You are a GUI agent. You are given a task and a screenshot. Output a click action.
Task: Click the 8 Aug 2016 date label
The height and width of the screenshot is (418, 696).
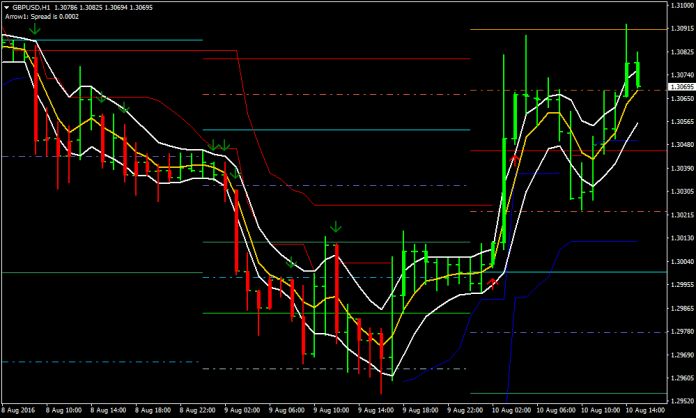(x=21, y=410)
